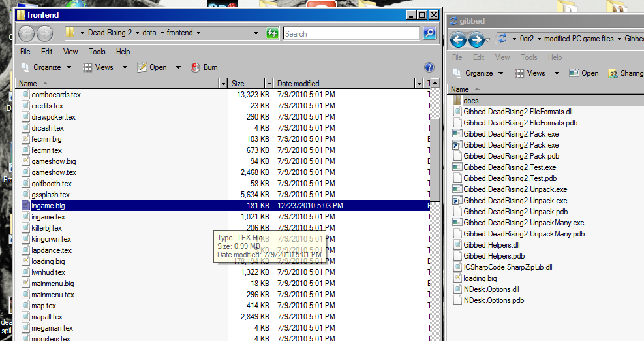Select the lwnhud.tex file name
Image resolution: width=644 pixels, height=341 pixels.
pos(48,272)
